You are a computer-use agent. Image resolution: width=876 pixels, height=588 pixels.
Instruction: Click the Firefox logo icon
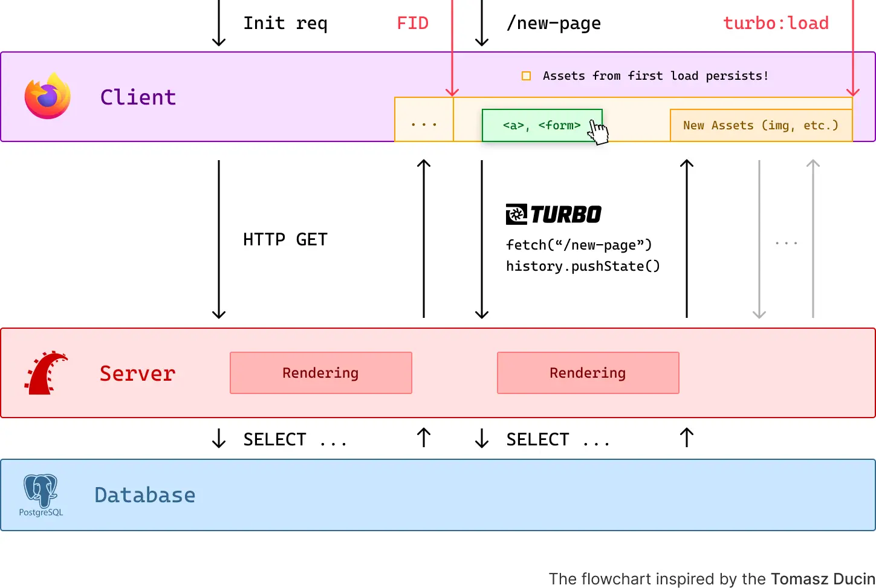(48, 96)
